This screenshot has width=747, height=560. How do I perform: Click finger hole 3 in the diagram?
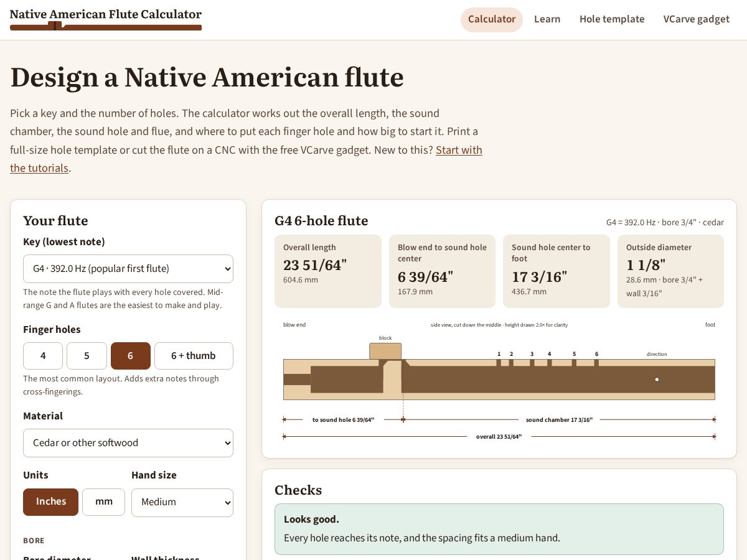(532, 363)
